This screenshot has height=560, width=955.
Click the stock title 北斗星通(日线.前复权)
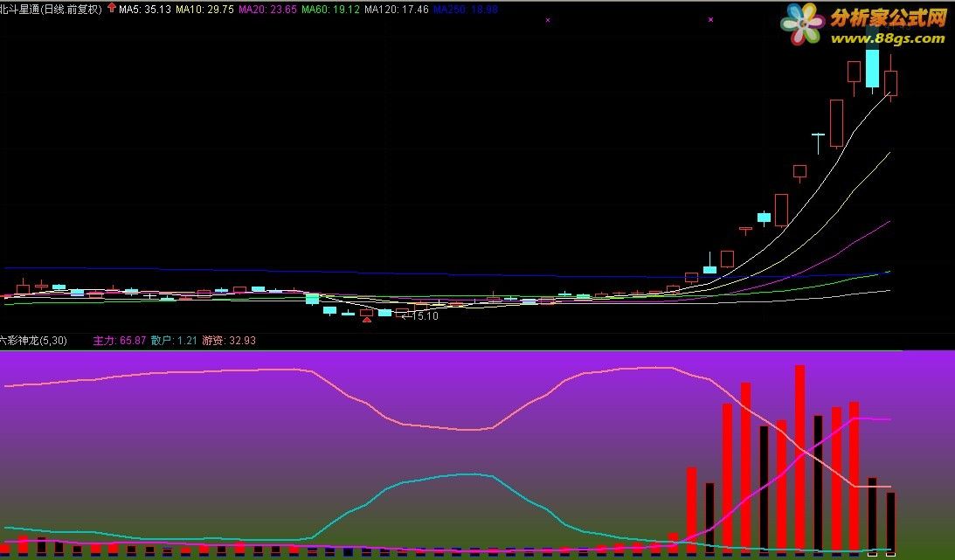click(52, 9)
